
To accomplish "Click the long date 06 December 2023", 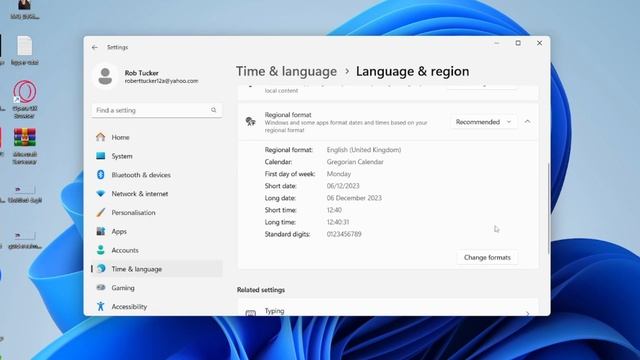I will (x=354, y=198).
